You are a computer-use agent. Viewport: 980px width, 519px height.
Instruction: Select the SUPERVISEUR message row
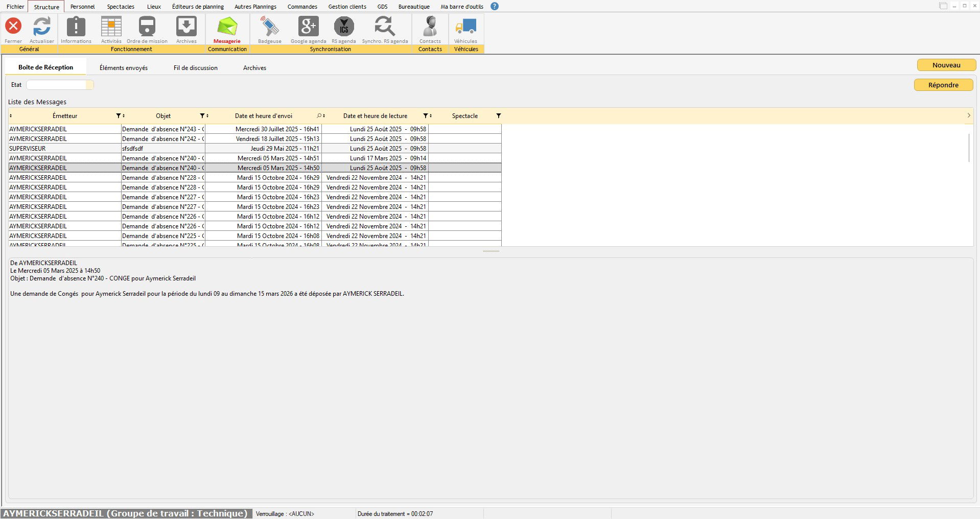point(64,149)
